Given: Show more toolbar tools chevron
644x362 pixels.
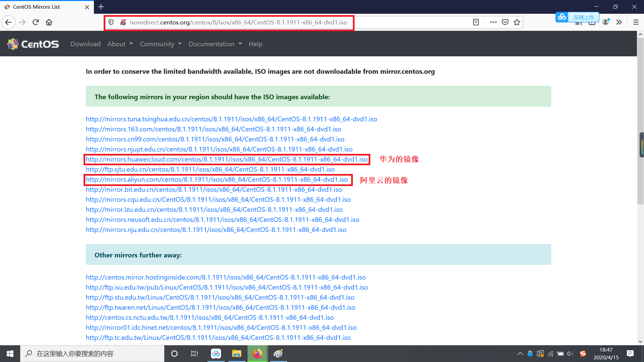Looking at the screenshot, I should pos(619,22).
